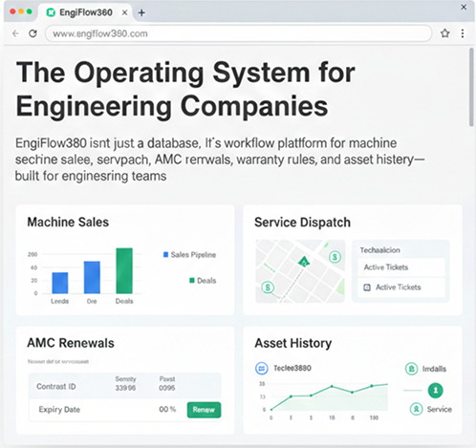Click the green triangle marker on the map
476x448 pixels.
[304, 262]
